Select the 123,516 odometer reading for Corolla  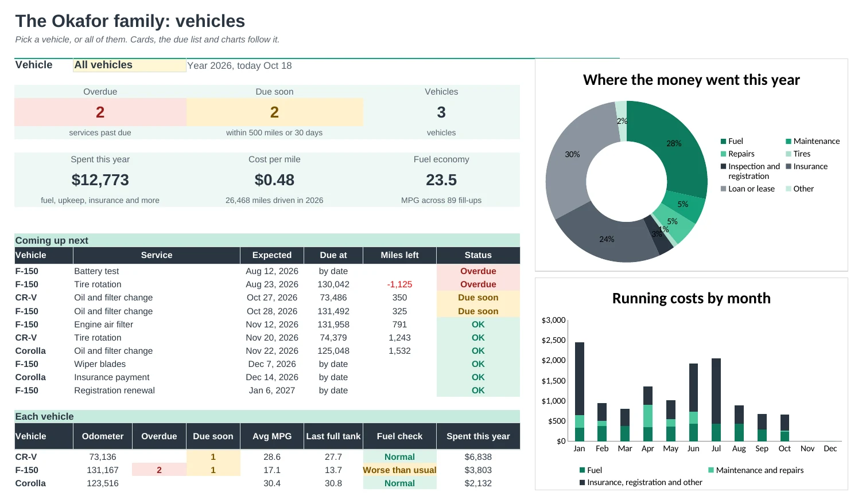coord(103,483)
